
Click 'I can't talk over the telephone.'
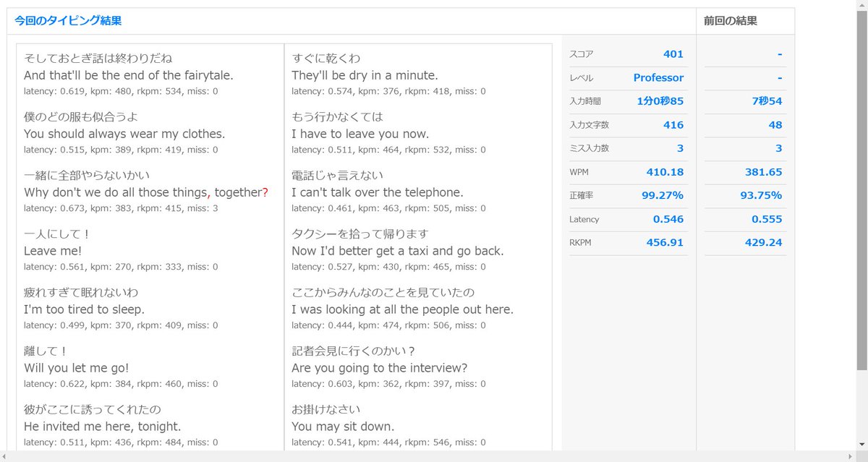[378, 192]
